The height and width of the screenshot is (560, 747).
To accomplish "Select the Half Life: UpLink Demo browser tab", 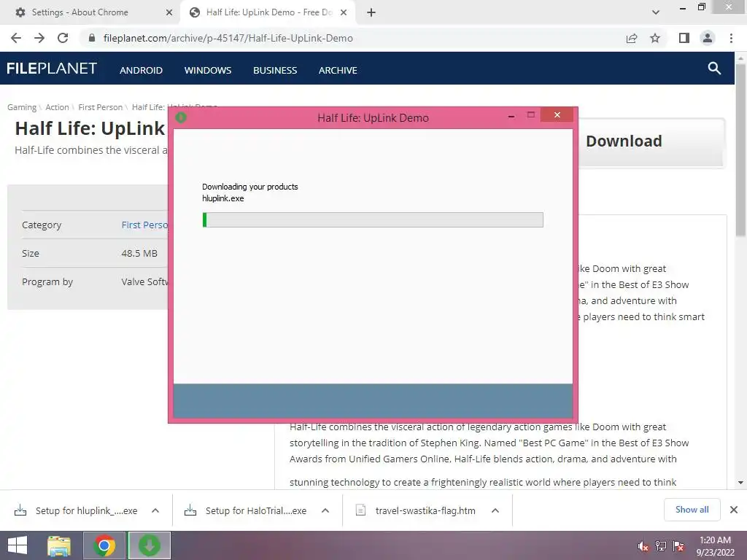I will [267, 12].
